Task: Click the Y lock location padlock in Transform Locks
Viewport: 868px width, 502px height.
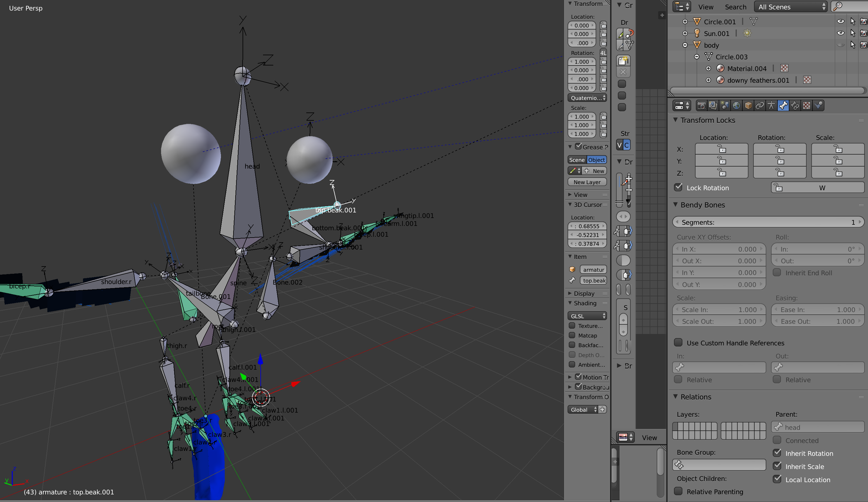Action: pos(722,161)
